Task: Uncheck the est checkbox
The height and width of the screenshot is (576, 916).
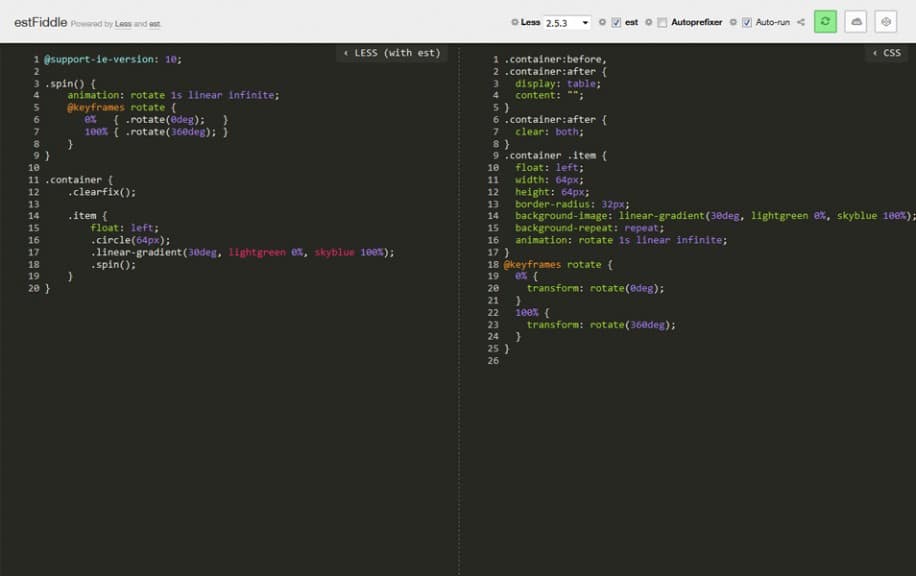Action: click(x=616, y=20)
